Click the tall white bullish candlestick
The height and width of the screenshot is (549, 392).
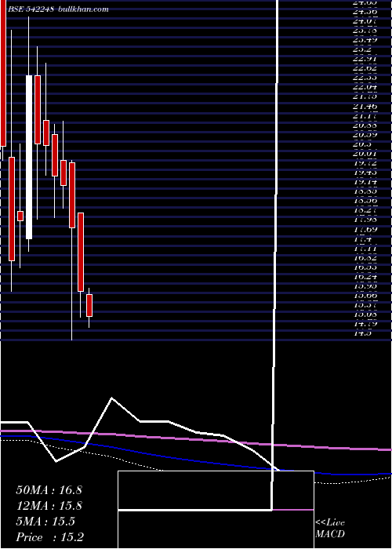[x=29, y=157]
